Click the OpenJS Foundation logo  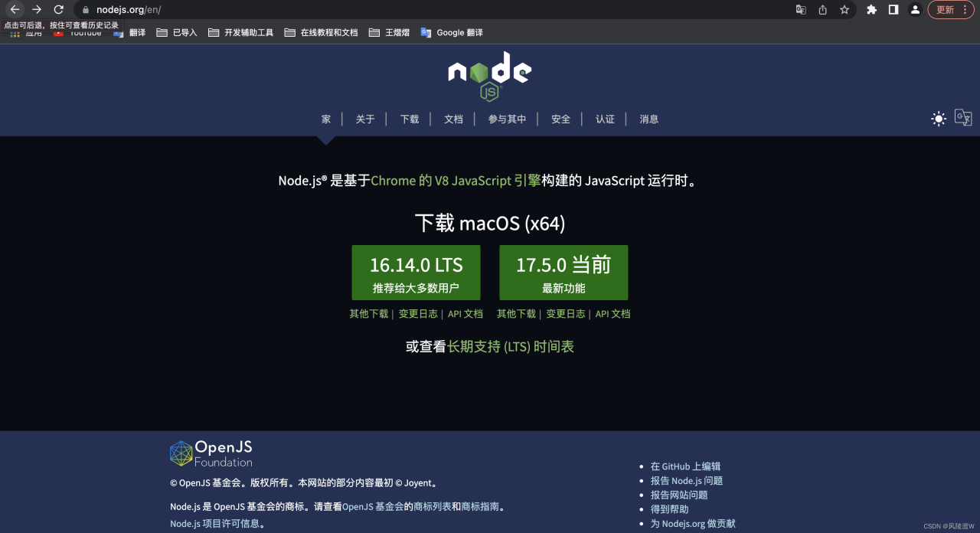click(x=211, y=453)
